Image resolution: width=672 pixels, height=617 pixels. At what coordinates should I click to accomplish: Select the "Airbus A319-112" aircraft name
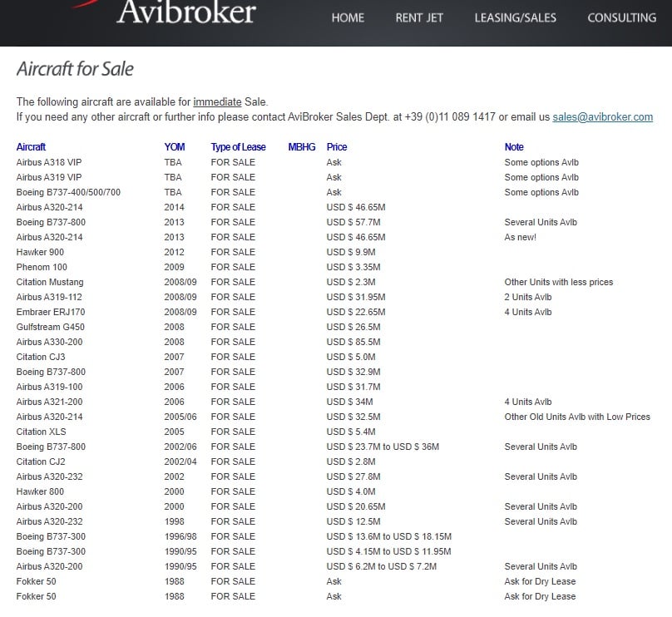(x=49, y=298)
